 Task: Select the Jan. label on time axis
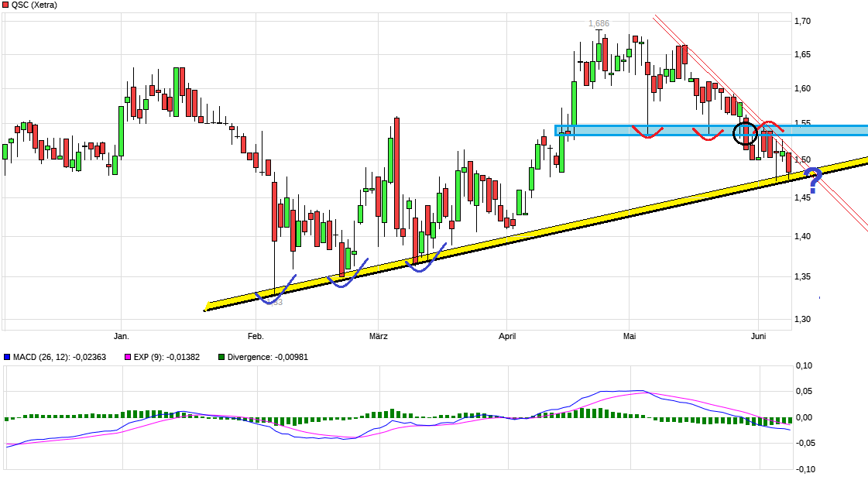coord(121,336)
